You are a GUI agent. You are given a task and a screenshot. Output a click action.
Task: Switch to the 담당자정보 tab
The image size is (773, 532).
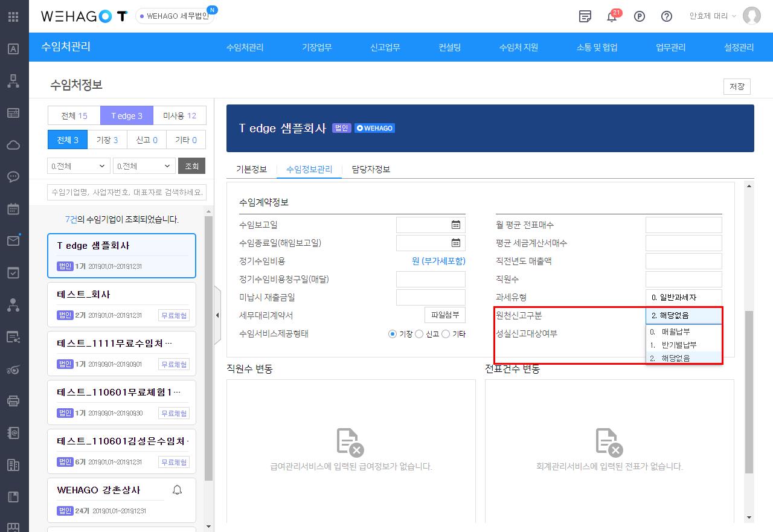pos(371,169)
